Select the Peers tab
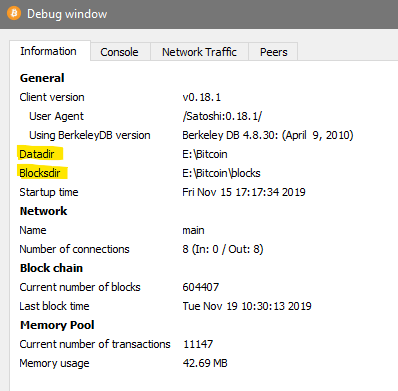The width and height of the screenshot is (398, 391). click(x=273, y=52)
